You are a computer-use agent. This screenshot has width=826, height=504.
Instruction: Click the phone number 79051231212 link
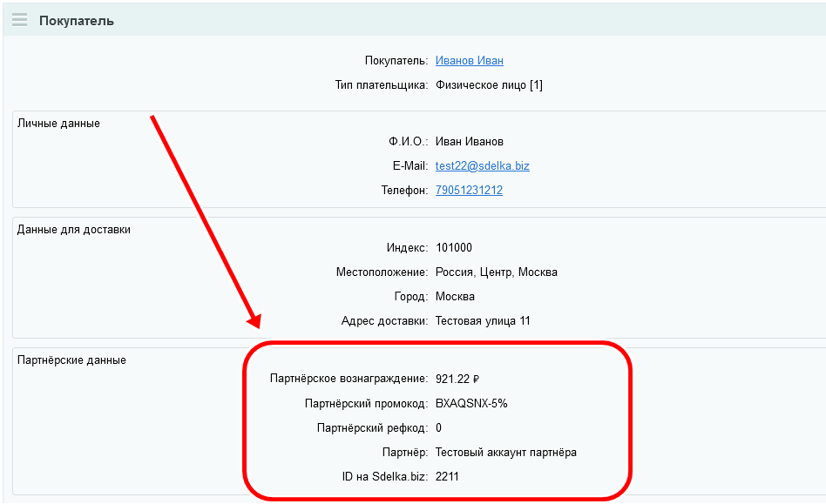coord(470,190)
